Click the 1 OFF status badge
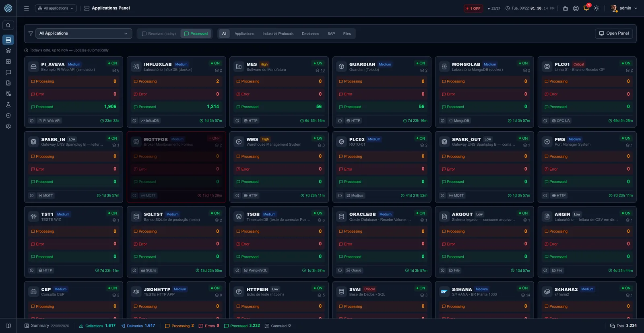The height and width of the screenshot is (333, 644). [x=473, y=8]
